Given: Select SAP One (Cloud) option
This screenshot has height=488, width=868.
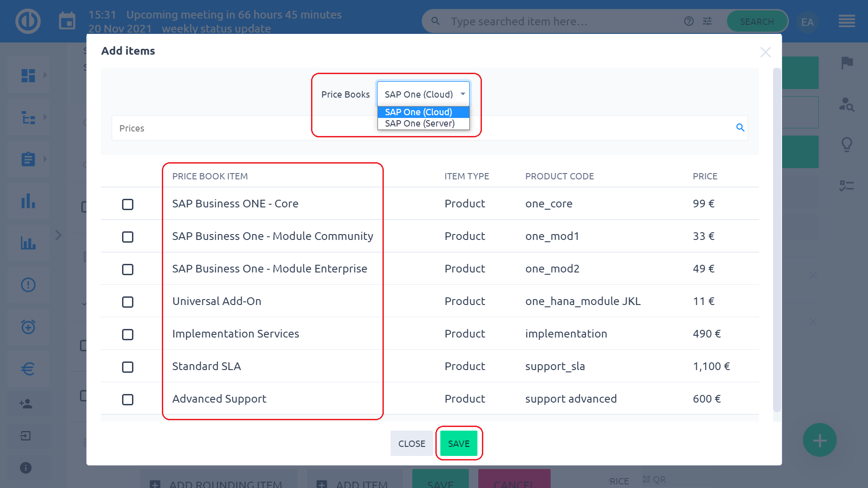Looking at the screenshot, I should coord(423,112).
